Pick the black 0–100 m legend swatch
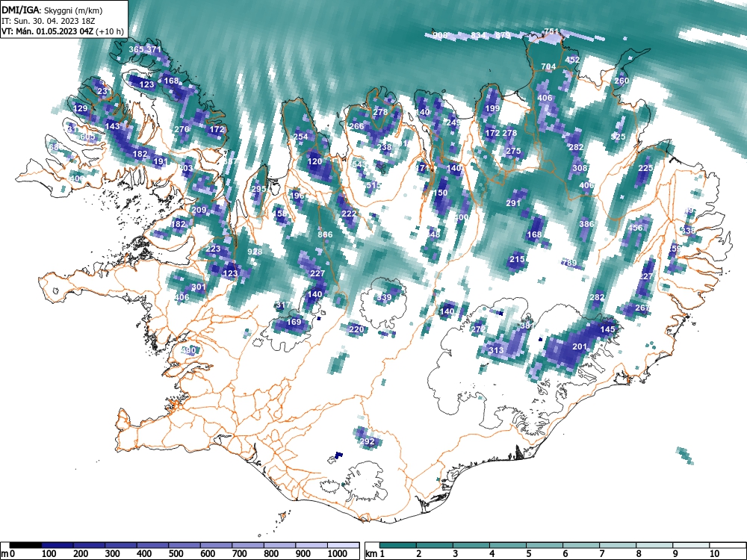This screenshot has height=560, width=747. click(25, 545)
